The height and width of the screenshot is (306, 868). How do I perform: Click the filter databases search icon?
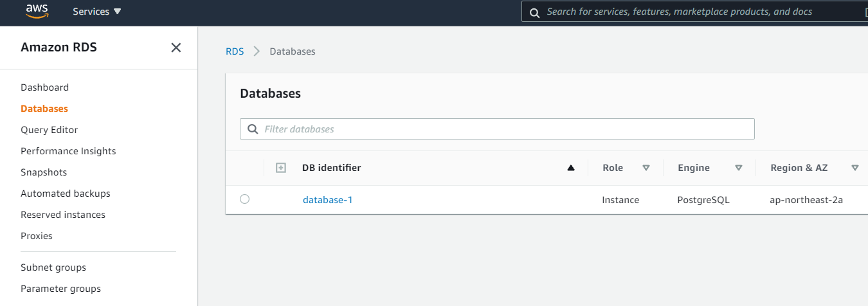tap(253, 129)
